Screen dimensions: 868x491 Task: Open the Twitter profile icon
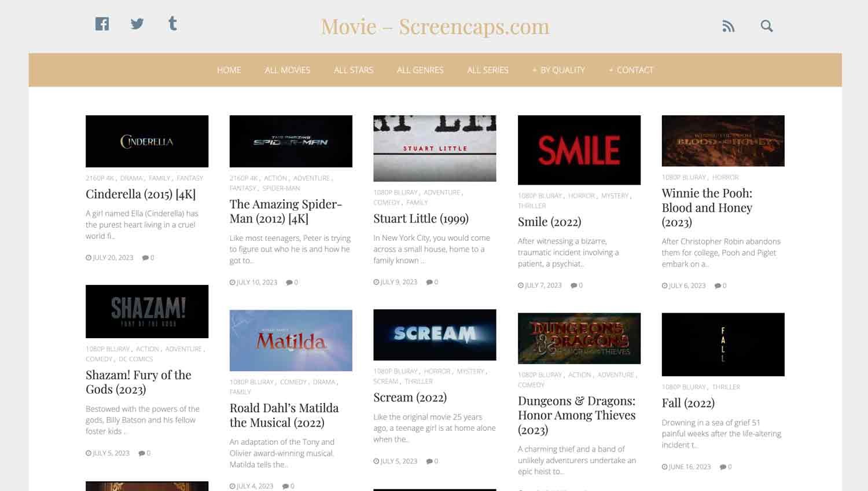point(137,24)
